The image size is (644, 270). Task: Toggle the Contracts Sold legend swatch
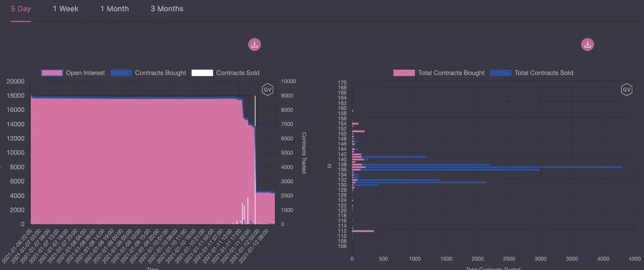coord(202,73)
